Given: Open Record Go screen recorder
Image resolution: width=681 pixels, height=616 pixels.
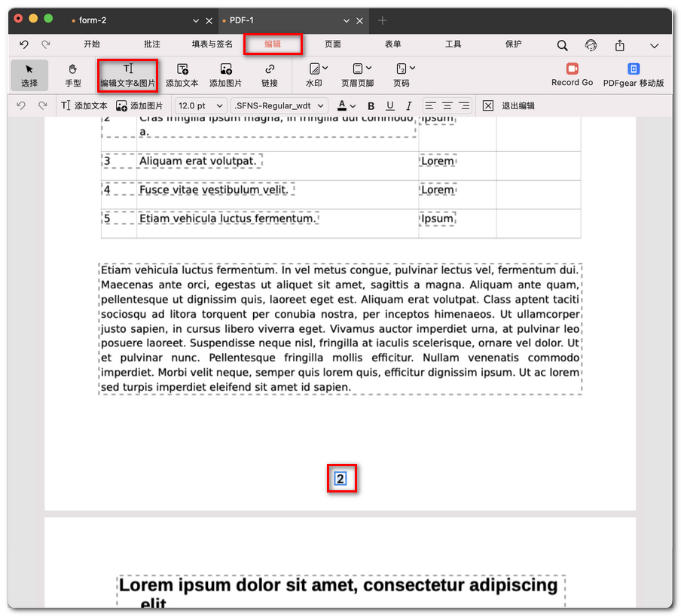Looking at the screenshot, I should pyautogui.click(x=572, y=74).
